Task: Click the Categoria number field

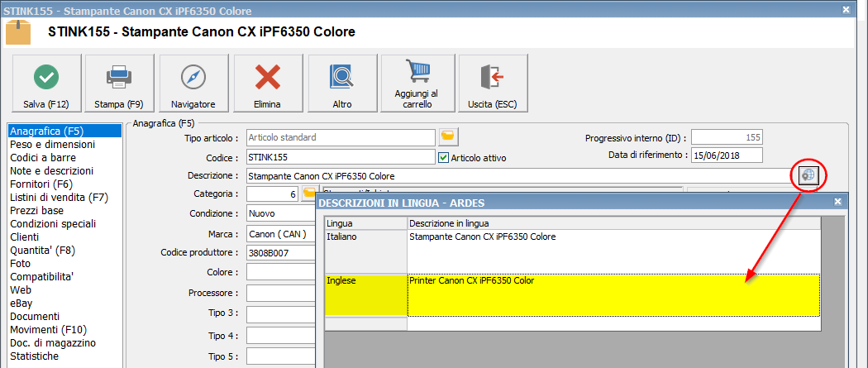Action: pyautogui.click(x=274, y=194)
